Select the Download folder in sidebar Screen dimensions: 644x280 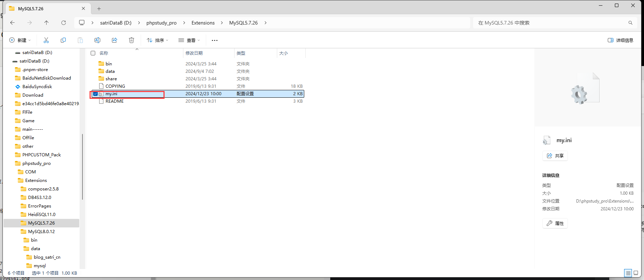(33, 95)
